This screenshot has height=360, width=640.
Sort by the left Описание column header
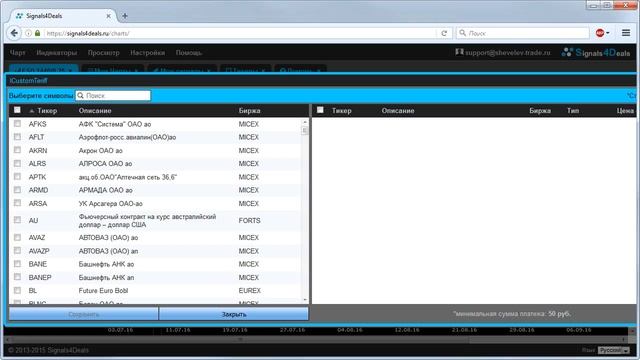point(95,111)
